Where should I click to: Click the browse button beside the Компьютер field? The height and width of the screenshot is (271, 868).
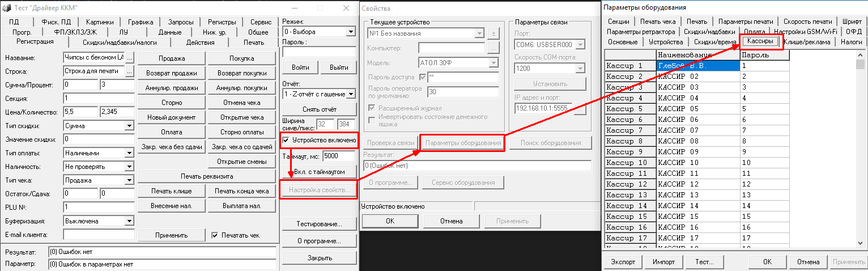(x=492, y=48)
